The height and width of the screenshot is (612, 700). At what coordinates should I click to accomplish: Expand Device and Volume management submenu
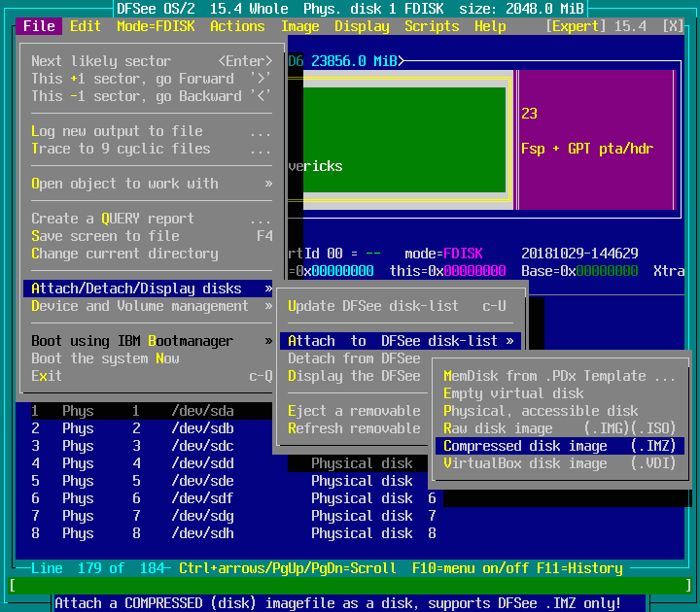[151, 306]
